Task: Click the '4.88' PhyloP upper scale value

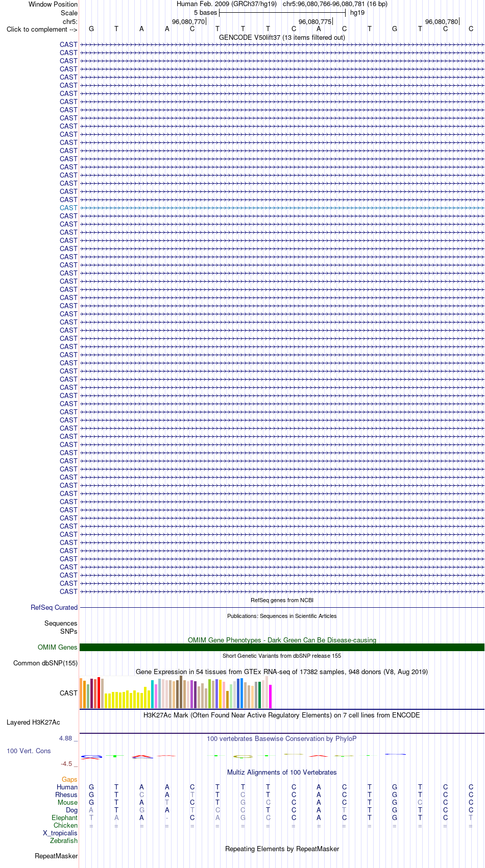Action: coord(66,738)
